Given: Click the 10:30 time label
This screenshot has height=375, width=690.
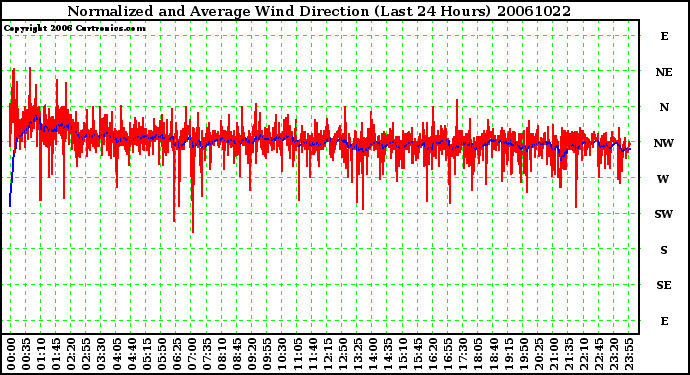Looking at the screenshot, I should [x=283, y=354].
